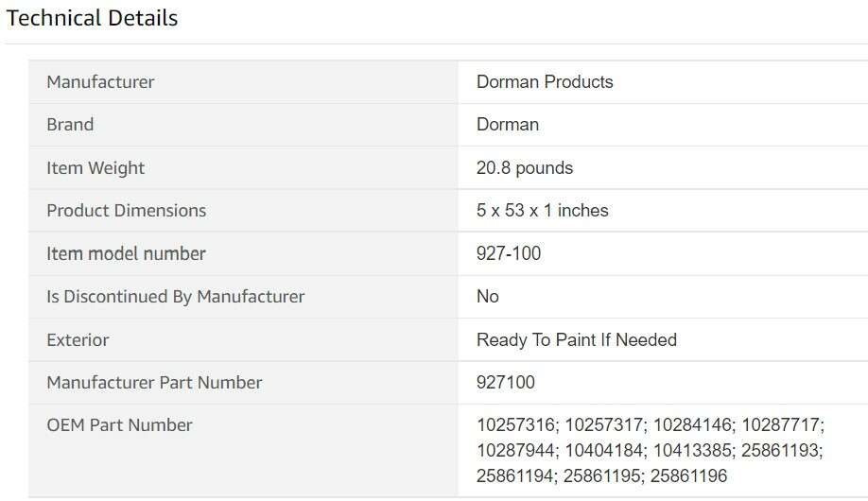
Task: Click the No value for discontinued
Action: (488, 297)
